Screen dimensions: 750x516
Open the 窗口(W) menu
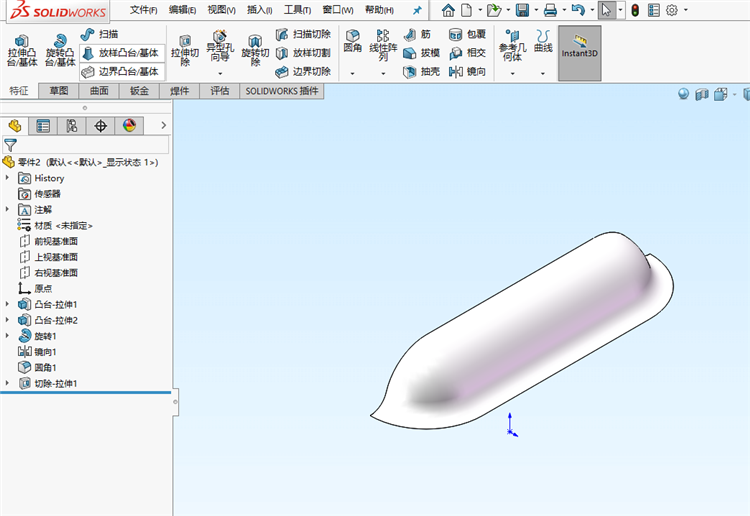[338, 10]
